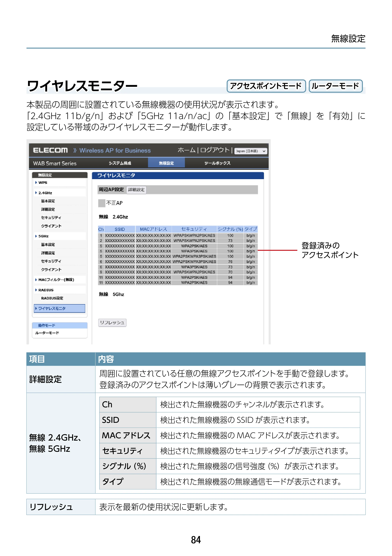Click the シグナル (%) column header
The image size is (392, 556).
[x=230, y=229]
